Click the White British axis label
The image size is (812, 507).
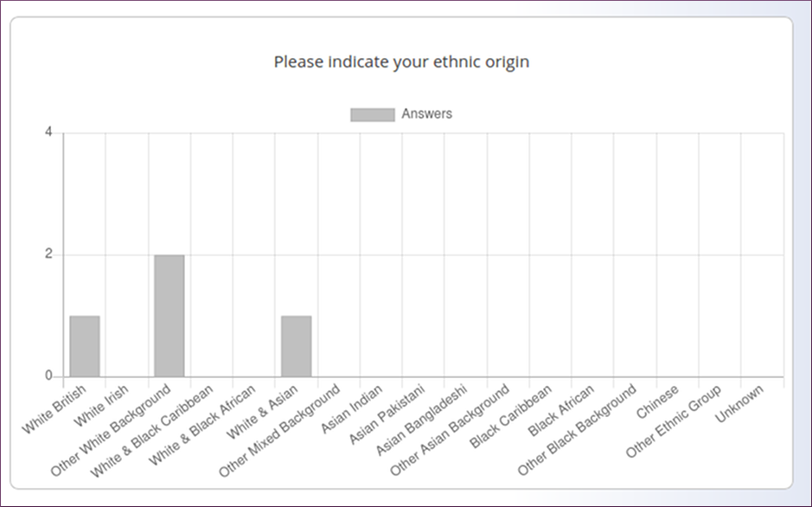pos(54,409)
